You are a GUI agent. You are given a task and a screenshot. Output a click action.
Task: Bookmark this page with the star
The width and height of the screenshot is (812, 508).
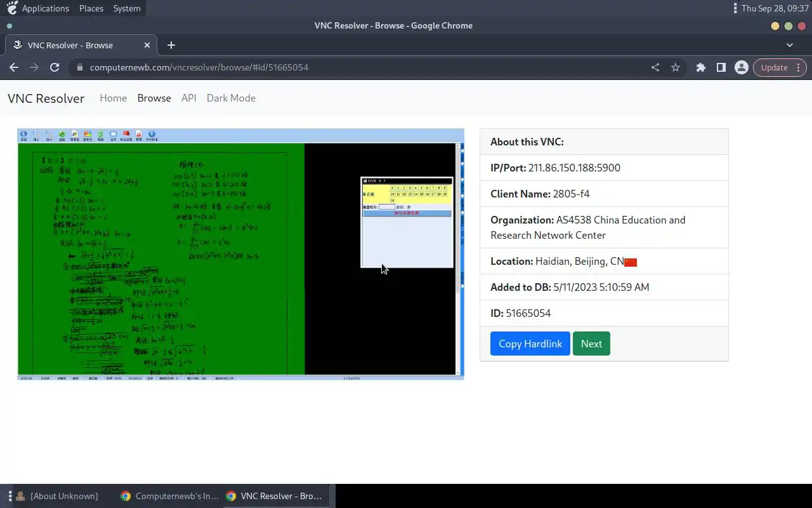(676, 67)
